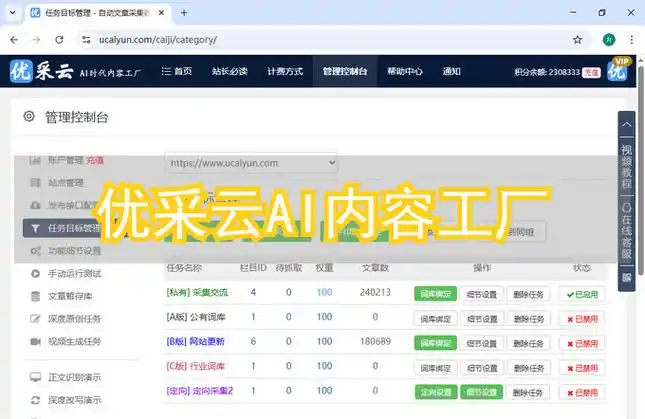
Task: Click the up arrow on floating panel
Action: [x=626, y=124]
